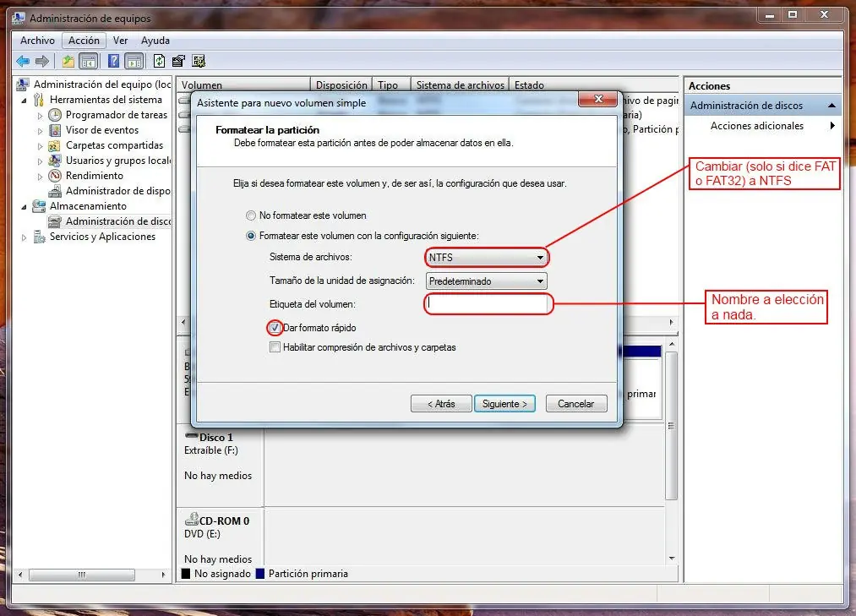Click the Usuarios y grupos locales icon
Screen dimensions: 856x616
coord(55,161)
